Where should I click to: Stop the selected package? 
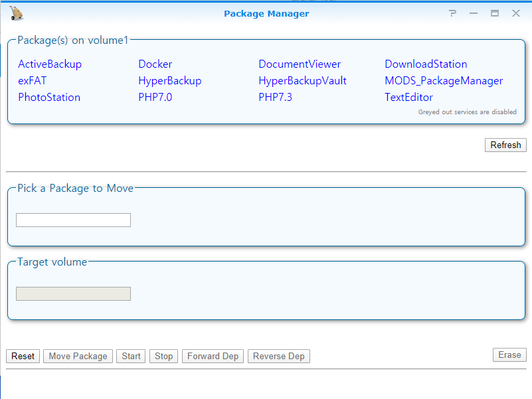(164, 357)
